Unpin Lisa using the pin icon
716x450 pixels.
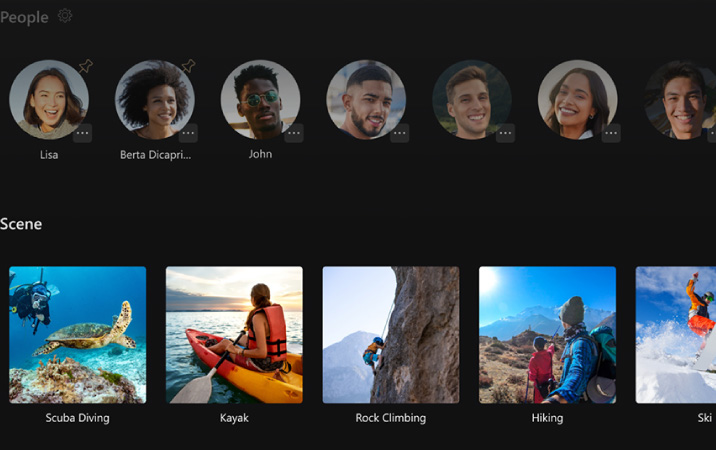point(85,66)
